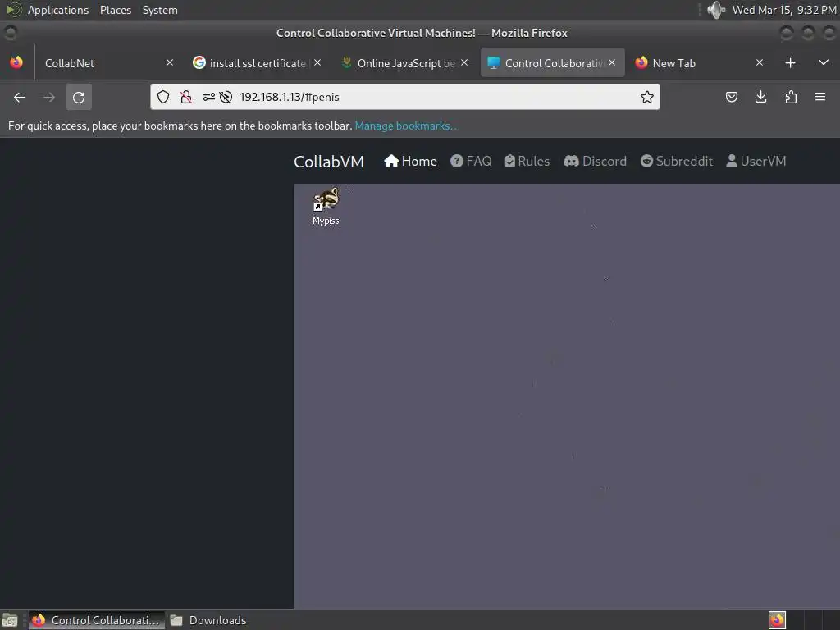Viewport: 840px width, 630px height.
Task: Close the Control Collaborative tab
Action: coord(612,62)
